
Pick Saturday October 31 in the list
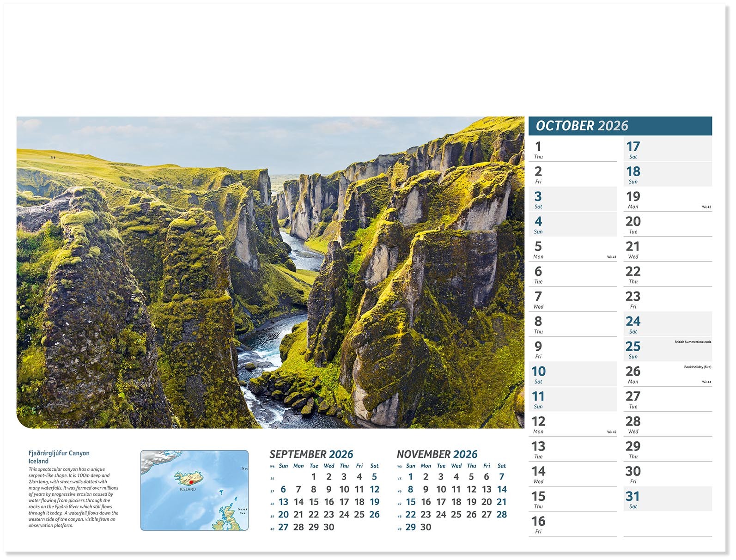[x=667, y=499]
